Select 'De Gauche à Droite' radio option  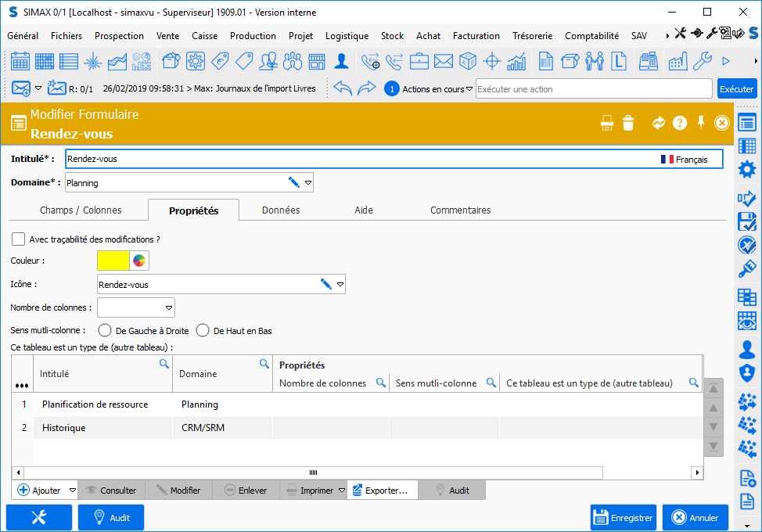coord(103,331)
